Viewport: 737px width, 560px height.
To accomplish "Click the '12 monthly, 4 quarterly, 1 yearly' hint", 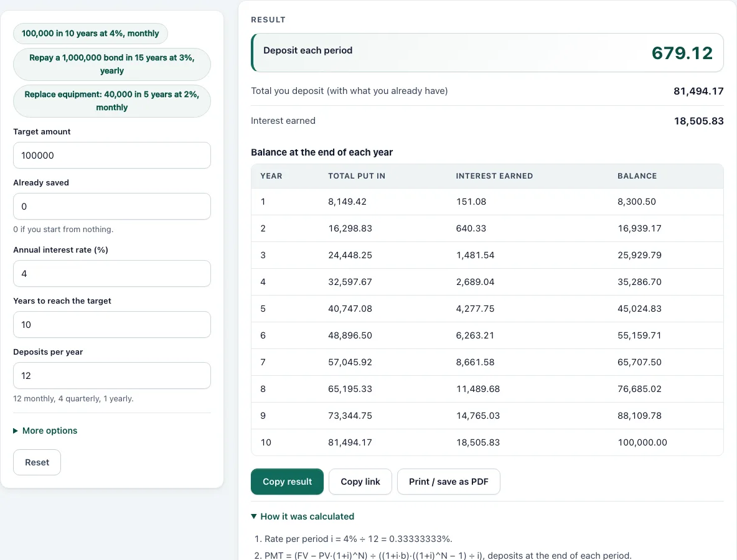I will click(x=73, y=398).
